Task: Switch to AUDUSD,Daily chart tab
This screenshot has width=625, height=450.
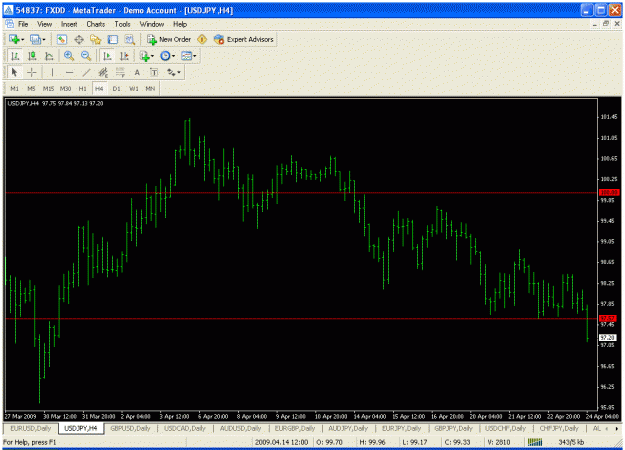Action: [x=240, y=428]
